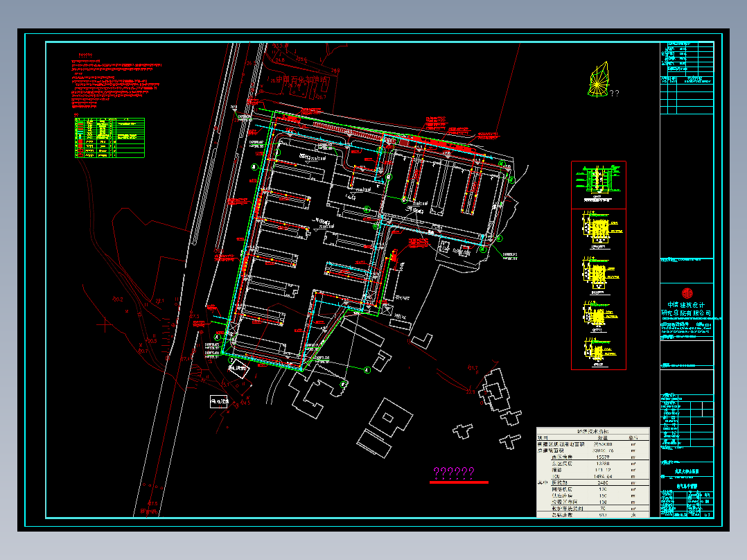The image size is (747, 560).
Task: Click the red cross survey marker
Action: [105, 325]
